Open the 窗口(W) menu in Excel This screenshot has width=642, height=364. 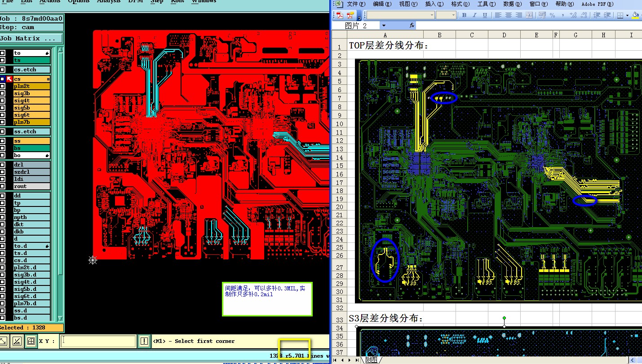(x=538, y=4)
